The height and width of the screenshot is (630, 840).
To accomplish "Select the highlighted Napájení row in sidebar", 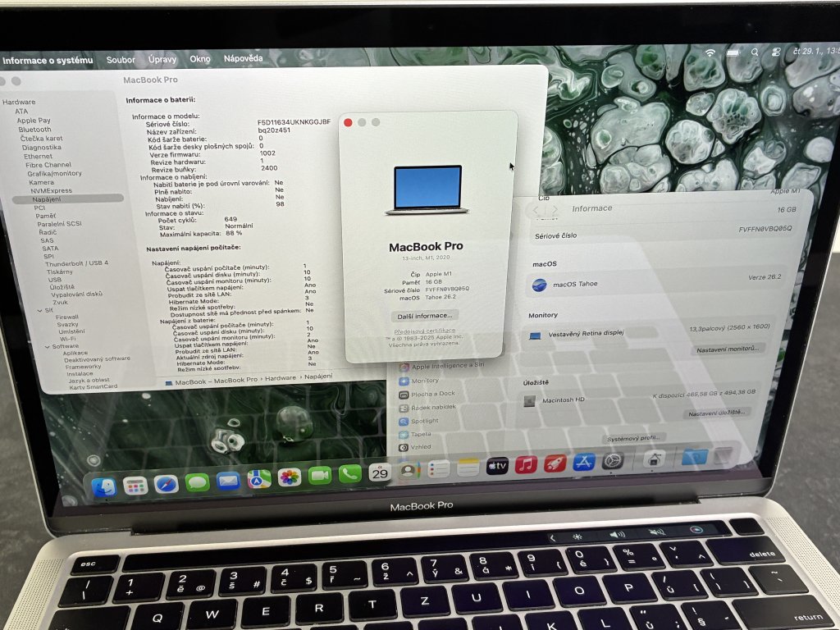I will pos(68,199).
